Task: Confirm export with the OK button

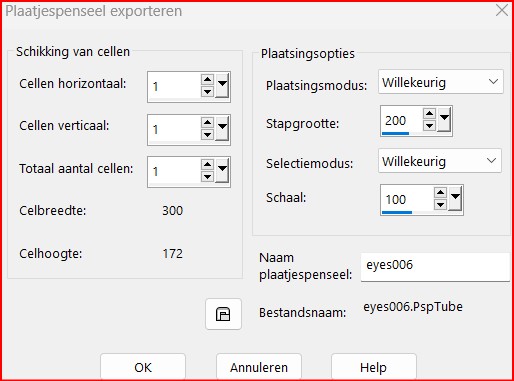Action: tap(143, 367)
